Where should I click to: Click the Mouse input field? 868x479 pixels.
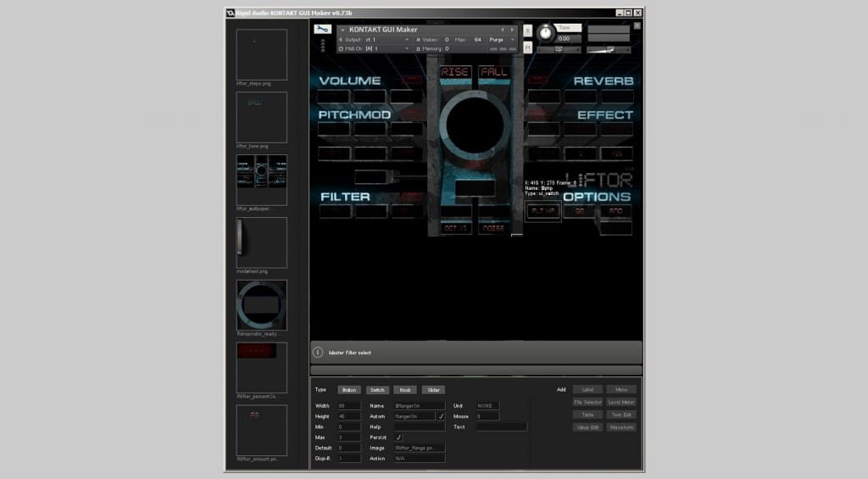coord(487,416)
